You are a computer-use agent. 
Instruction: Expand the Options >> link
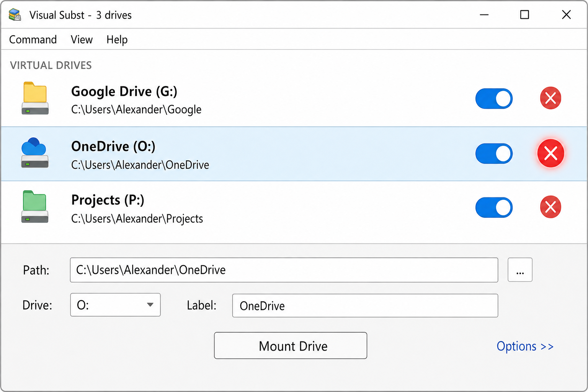tap(525, 346)
